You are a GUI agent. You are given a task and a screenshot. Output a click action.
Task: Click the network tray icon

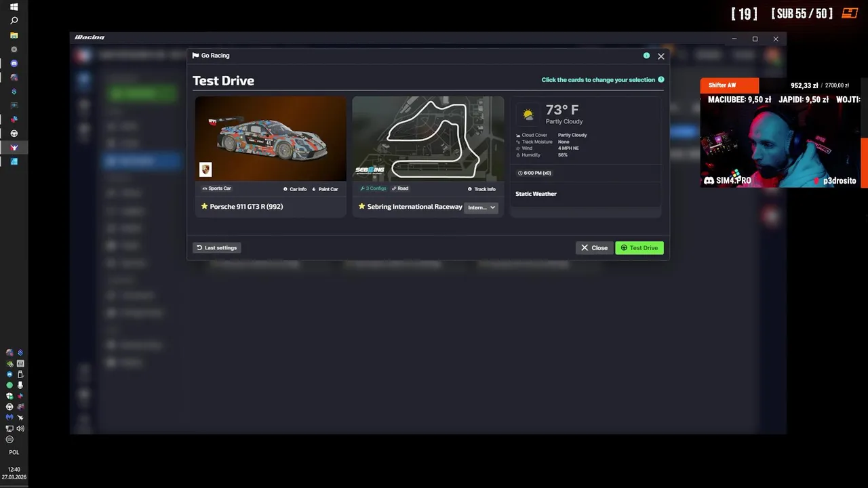coord(9,428)
